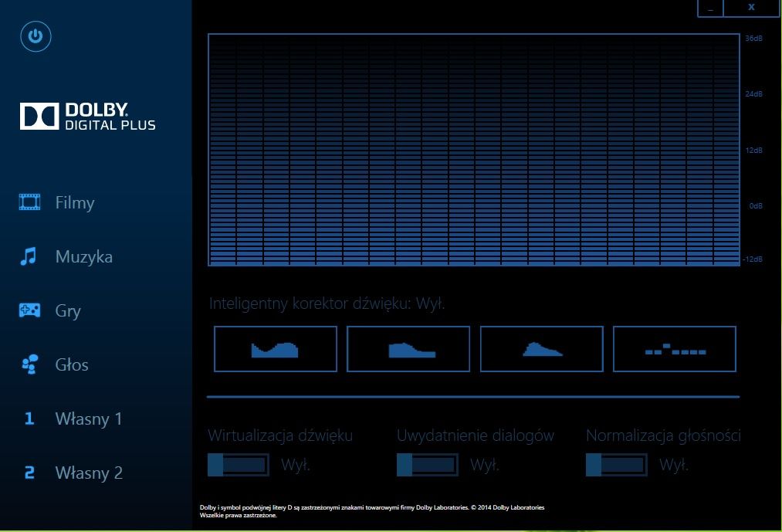
Task: Toggle the Dolby power button
Action: (x=36, y=36)
